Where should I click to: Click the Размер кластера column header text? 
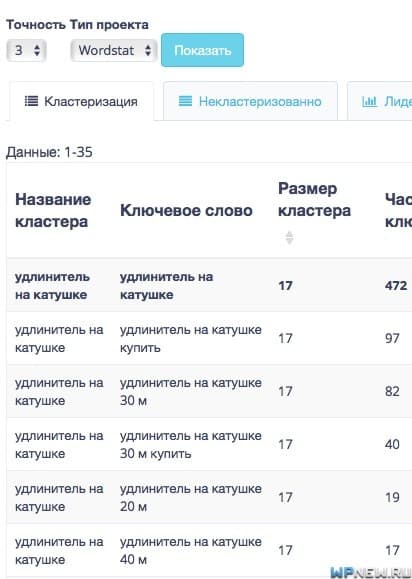[314, 200]
